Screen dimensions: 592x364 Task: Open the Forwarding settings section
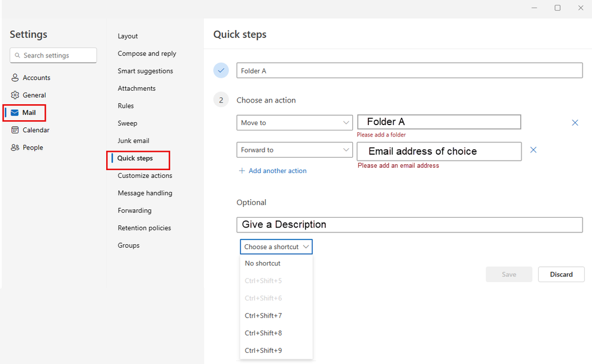click(x=135, y=210)
